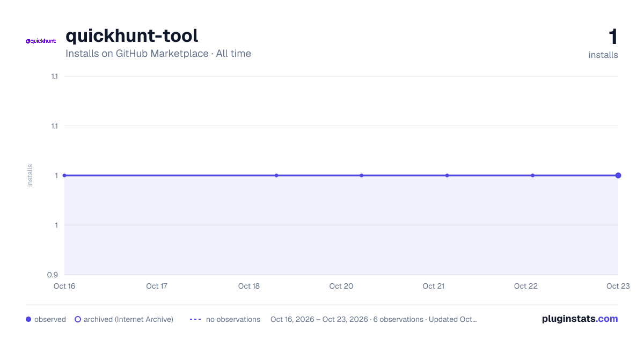Image resolution: width=644 pixels, height=338 pixels.
Task: Click the Oct 22 axis label
Action: click(x=526, y=286)
